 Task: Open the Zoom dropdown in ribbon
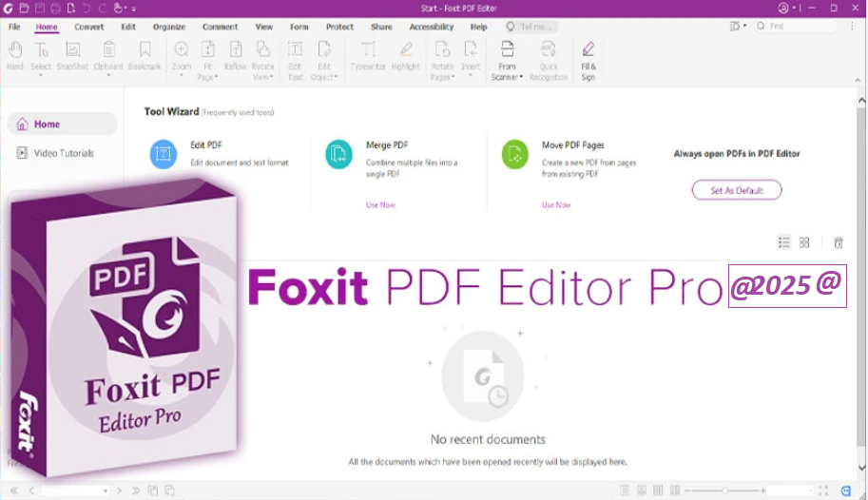click(181, 77)
